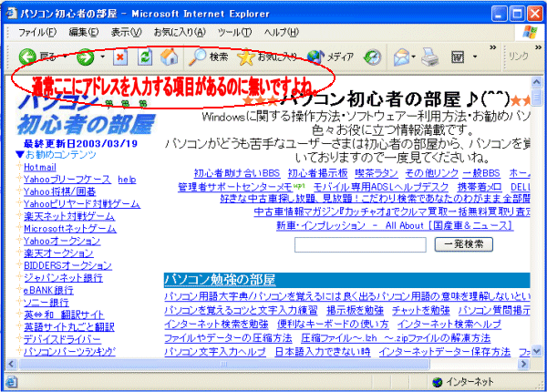Open the 一般BBS link
547x392 pixels.
(481, 173)
